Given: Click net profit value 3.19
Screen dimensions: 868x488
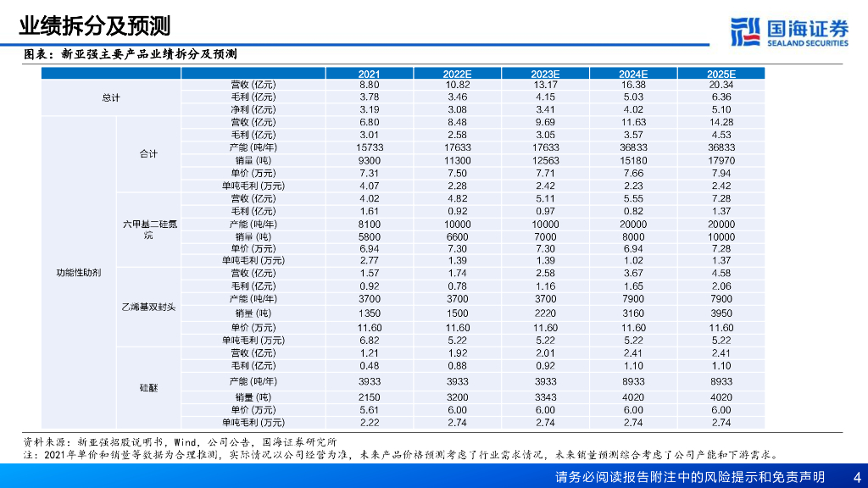Looking at the screenshot, I should pyautogui.click(x=370, y=109).
